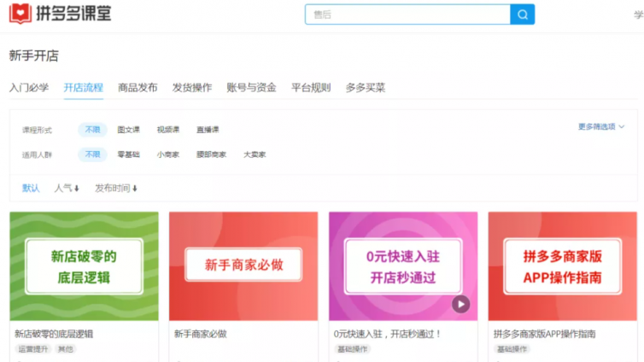The image size is (644, 362).
Task: Filter courses by 直播课
Action: [x=208, y=130]
